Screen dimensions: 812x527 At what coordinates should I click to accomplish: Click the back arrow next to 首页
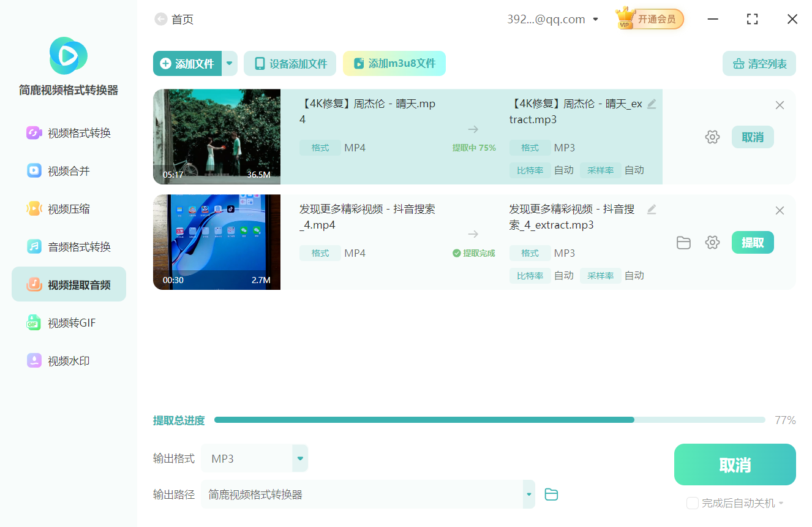click(x=160, y=19)
